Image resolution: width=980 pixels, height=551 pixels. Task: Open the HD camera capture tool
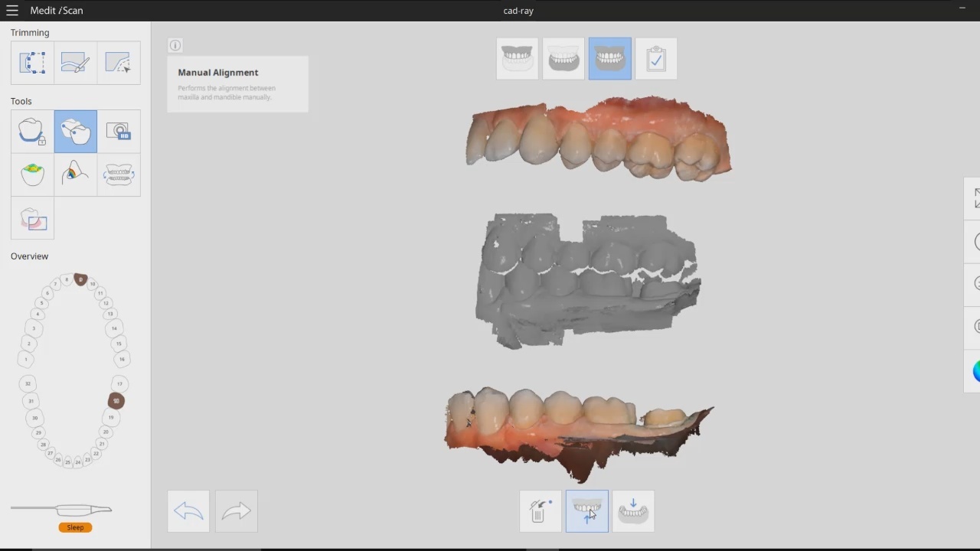[119, 132]
